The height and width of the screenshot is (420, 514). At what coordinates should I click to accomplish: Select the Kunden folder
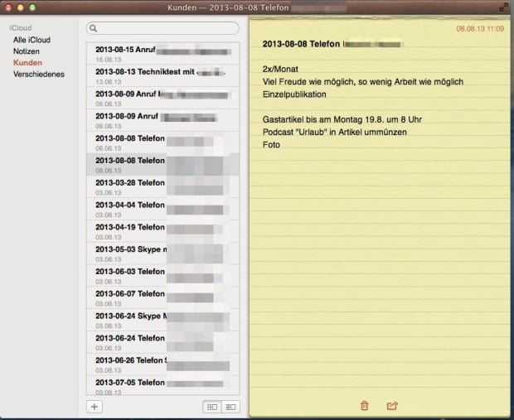click(29, 63)
